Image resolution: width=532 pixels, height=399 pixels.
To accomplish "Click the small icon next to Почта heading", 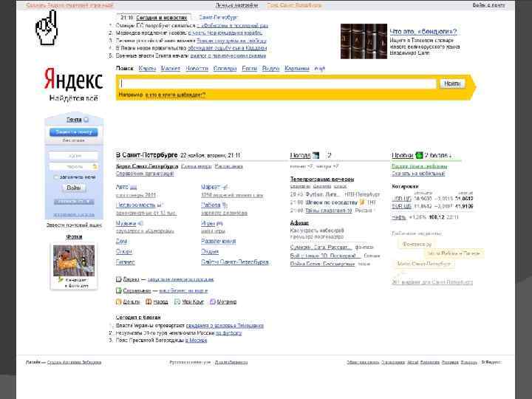I will click(86, 120).
